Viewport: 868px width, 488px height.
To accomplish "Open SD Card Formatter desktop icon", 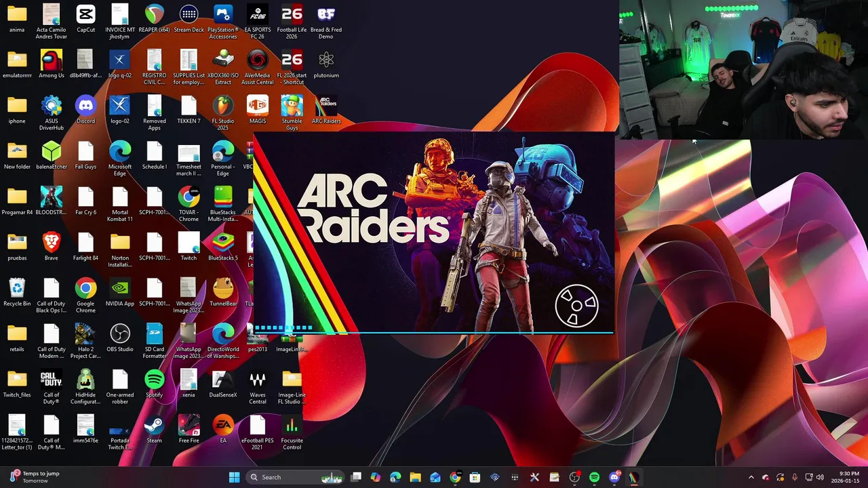I will 155,340.
